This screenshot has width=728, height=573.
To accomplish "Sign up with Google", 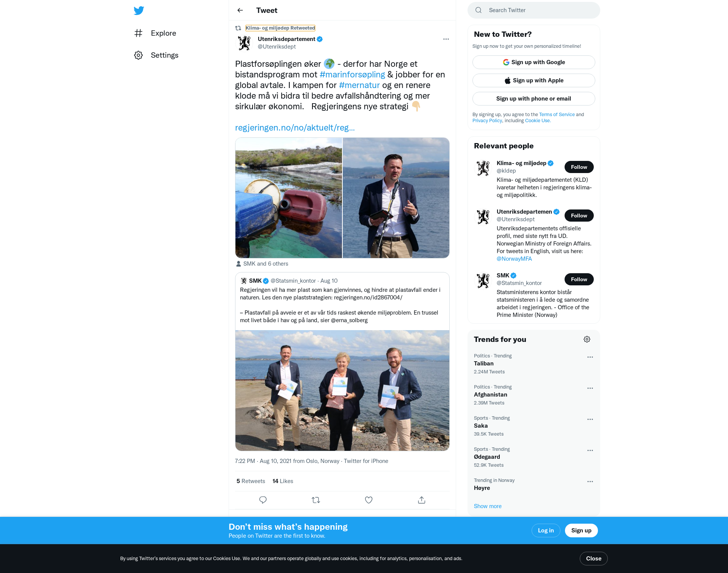I will (x=533, y=62).
